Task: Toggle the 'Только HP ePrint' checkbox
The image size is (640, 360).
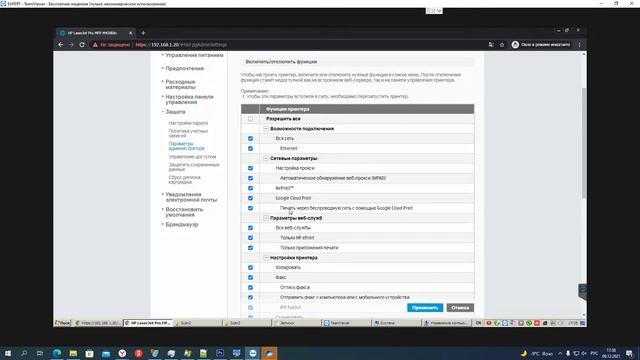Action: (x=250, y=238)
